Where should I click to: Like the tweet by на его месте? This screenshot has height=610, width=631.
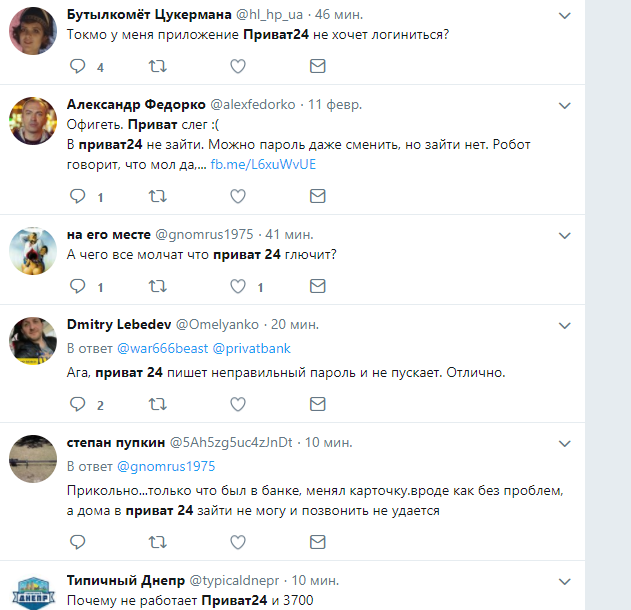(238, 287)
